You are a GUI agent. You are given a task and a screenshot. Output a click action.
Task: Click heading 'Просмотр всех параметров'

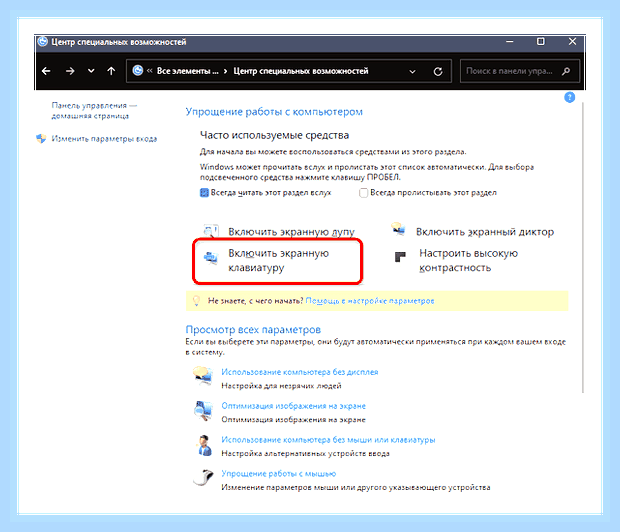[x=253, y=329]
